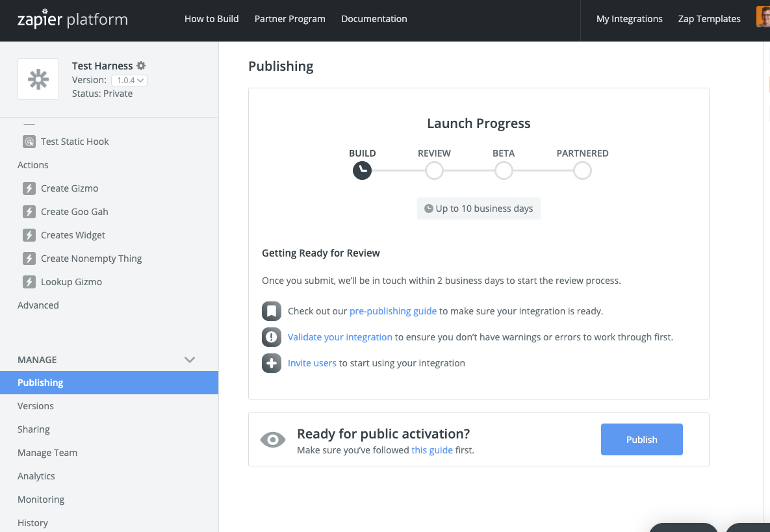
Task: Click the exclamation icon beside Validate your integration
Action: tap(271, 337)
